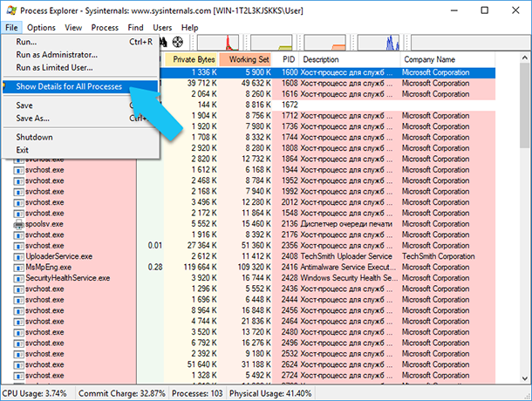Click the scrollbar up arrow
This screenshot has width=532, height=401.
click(524, 58)
